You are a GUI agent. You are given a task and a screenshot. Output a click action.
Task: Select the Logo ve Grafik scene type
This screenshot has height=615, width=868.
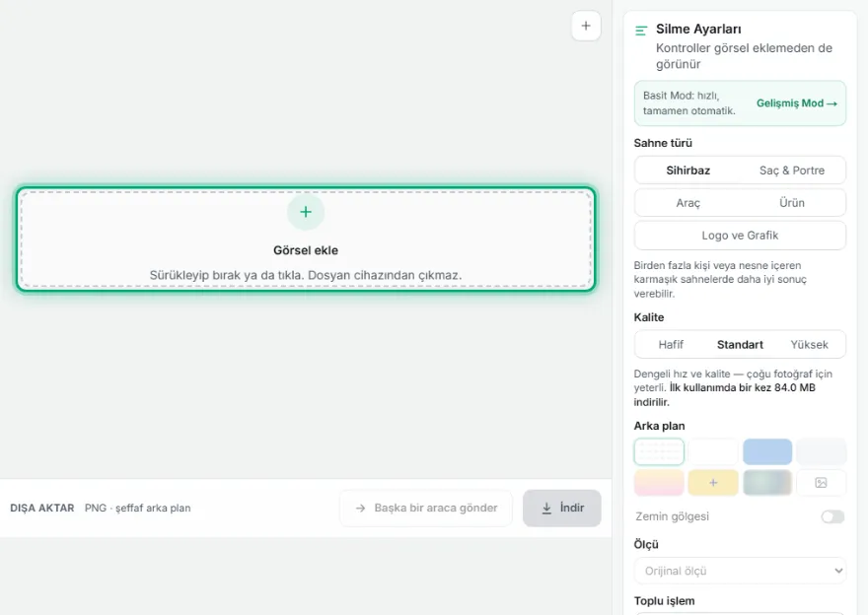pyautogui.click(x=740, y=236)
